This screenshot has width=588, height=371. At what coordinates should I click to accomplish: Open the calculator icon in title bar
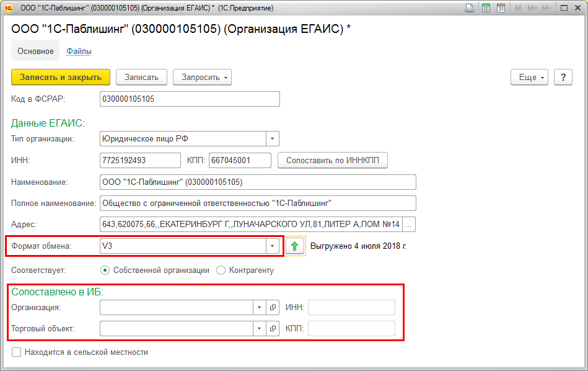486,8
